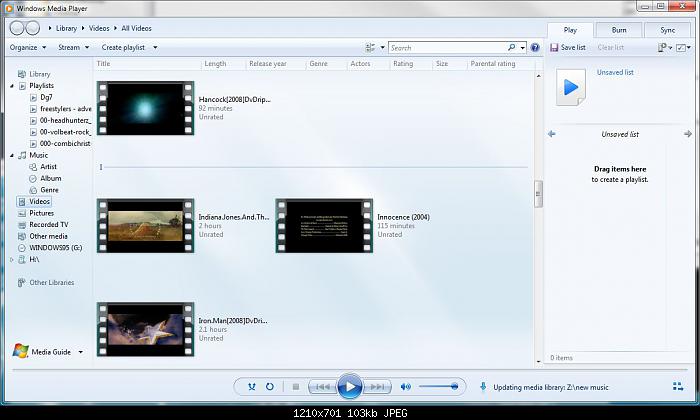Screen dimensions: 700x420
Task: Open the Help question mark icon
Action: (x=535, y=47)
